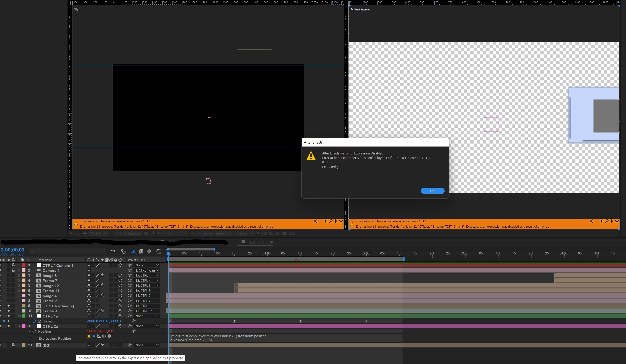Click the Draft 3D icon

click(123, 251)
